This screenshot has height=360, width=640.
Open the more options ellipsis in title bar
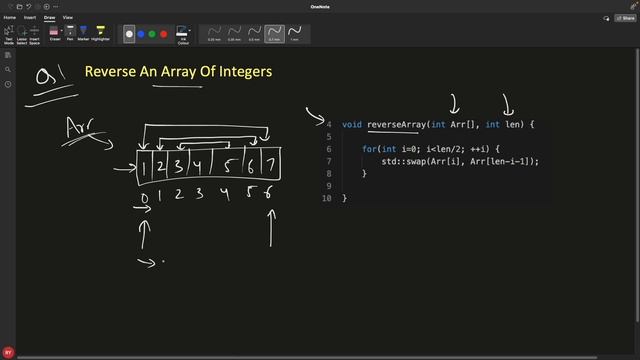coord(56,7)
